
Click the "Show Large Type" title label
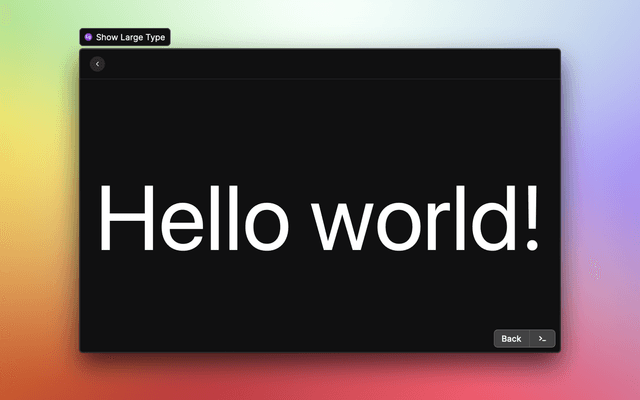(x=130, y=37)
